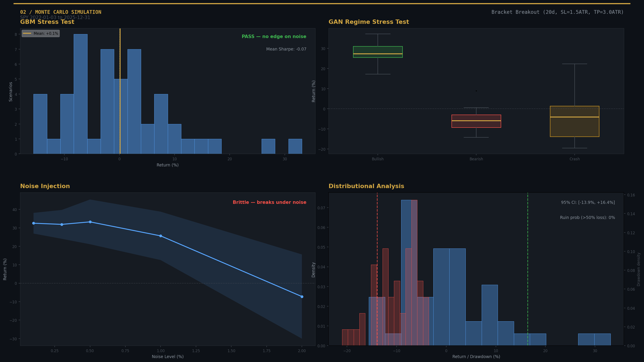This screenshot has width=644, height=362.
Task: Select the noise data point at 0.50%
Action: point(90,222)
